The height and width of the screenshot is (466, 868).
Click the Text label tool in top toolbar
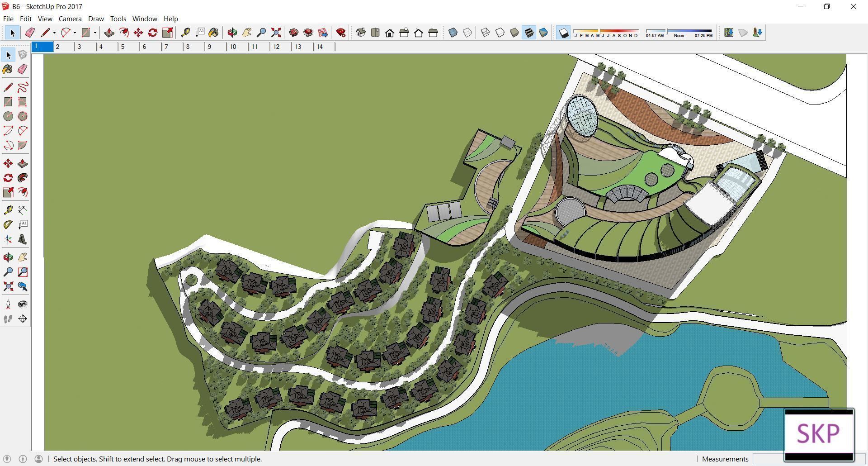click(200, 33)
